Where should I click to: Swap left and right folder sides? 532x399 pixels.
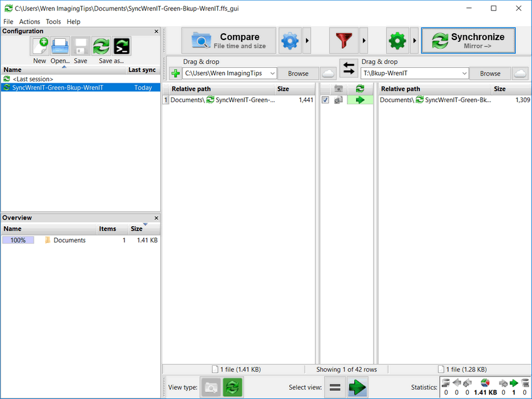tap(348, 69)
